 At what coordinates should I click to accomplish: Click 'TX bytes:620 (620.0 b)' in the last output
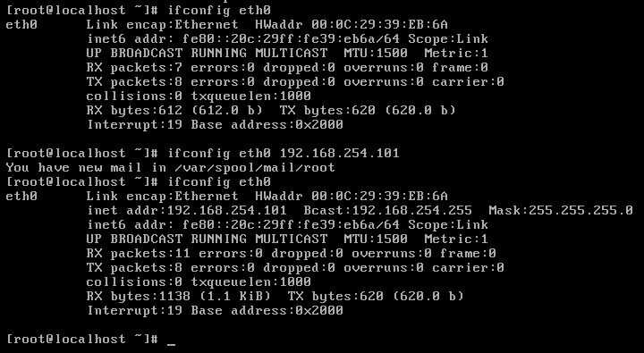376,296
